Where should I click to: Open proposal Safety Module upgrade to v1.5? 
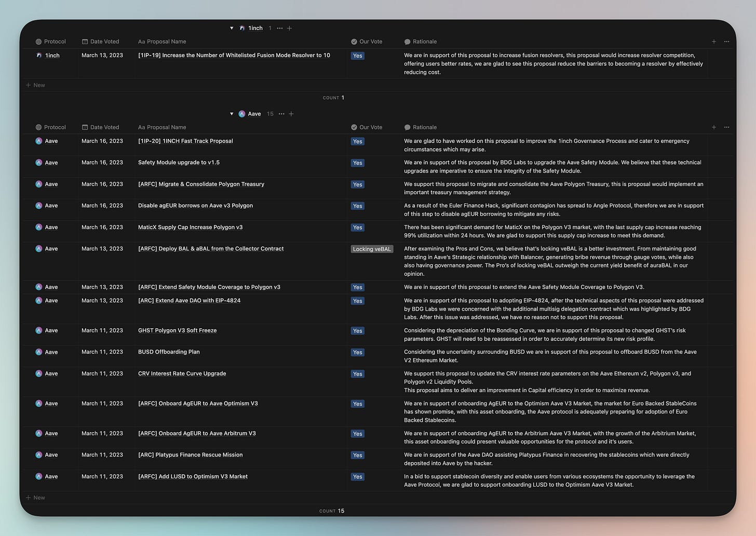[179, 163]
